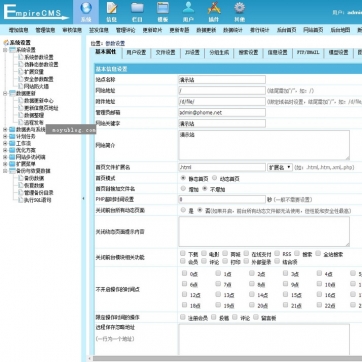Image resolution: width=362 pixels, height=362 pixels.
Task: Expand the 数据表与系统 tree branch
Action: (5, 129)
